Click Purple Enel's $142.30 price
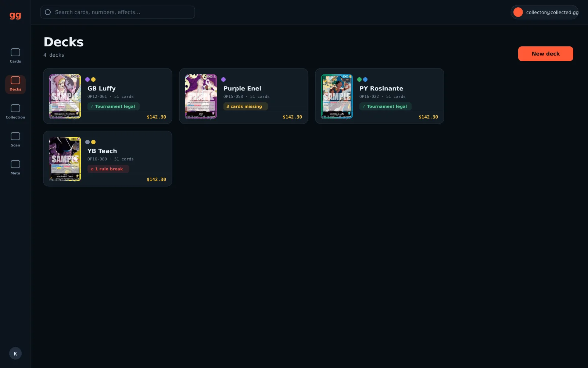The width and height of the screenshot is (588, 368). pyautogui.click(x=293, y=117)
